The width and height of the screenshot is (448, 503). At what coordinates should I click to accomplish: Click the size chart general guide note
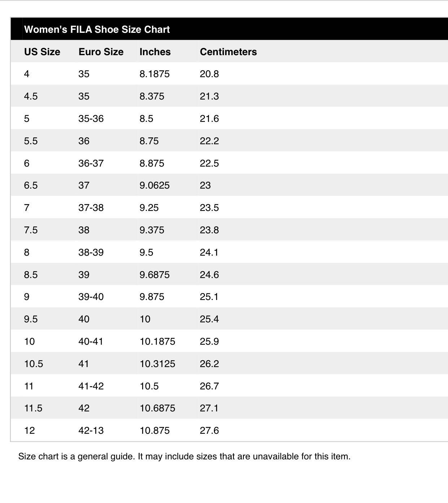pyautogui.click(x=184, y=456)
